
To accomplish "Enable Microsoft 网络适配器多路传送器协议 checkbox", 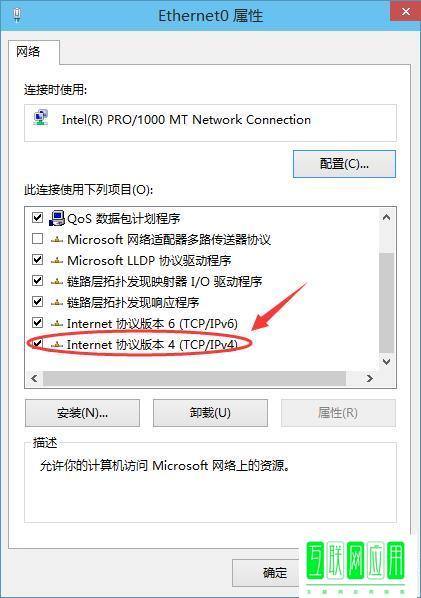I will point(37,239).
